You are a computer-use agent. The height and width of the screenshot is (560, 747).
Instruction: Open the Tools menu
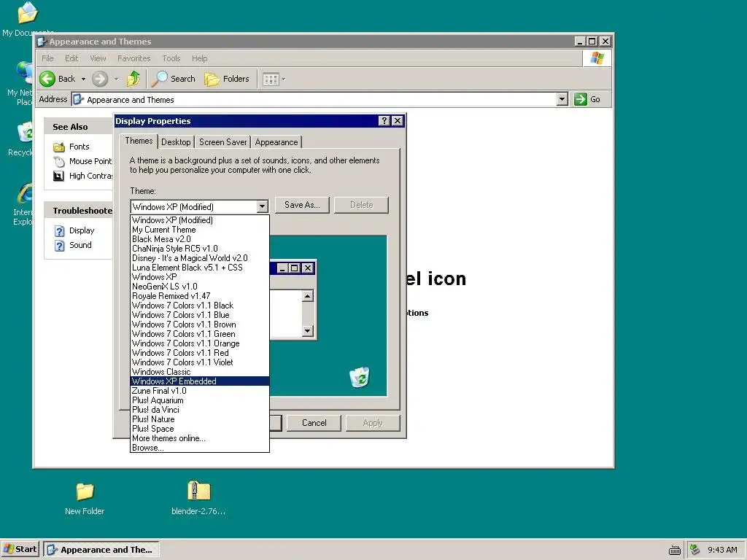tap(171, 58)
